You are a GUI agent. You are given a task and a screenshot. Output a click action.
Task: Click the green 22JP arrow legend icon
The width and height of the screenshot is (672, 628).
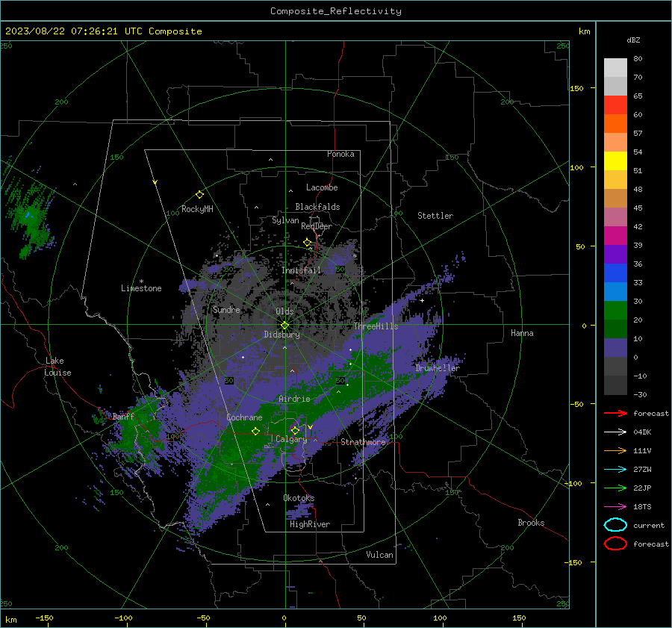point(615,488)
